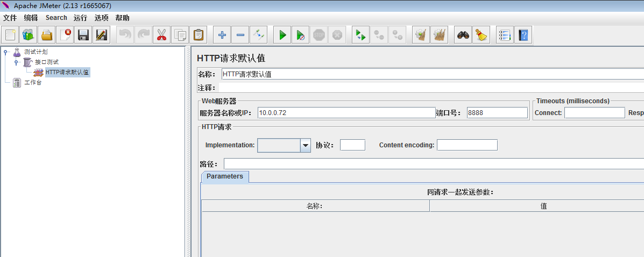Image resolution: width=644 pixels, height=257 pixels.
Task: Click the Clear gear-broom icon
Action: coord(421,35)
